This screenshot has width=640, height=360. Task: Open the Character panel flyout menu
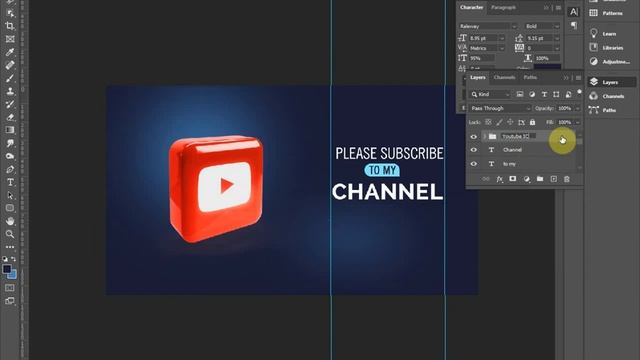coord(558,8)
